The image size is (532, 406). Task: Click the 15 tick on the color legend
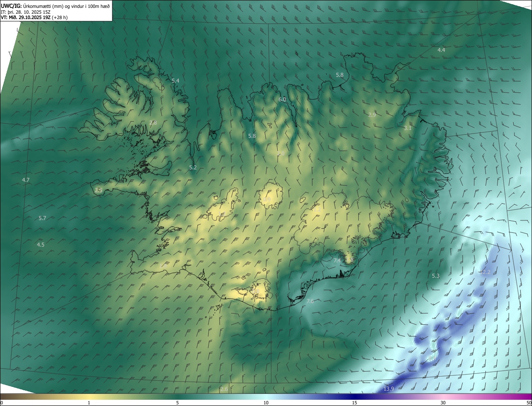(x=355, y=403)
